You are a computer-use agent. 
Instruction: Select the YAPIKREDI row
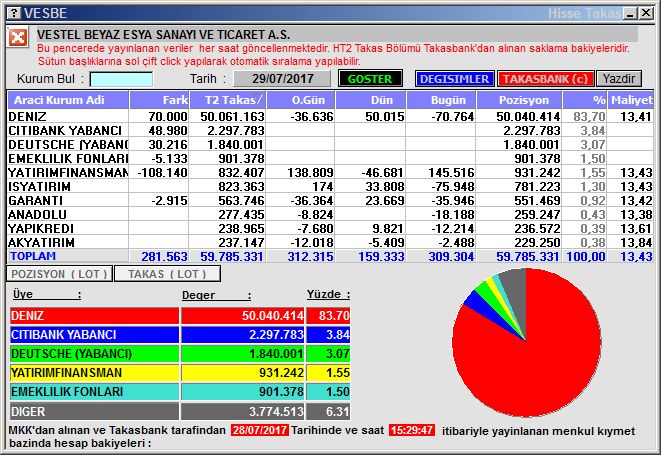click(330, 228)
